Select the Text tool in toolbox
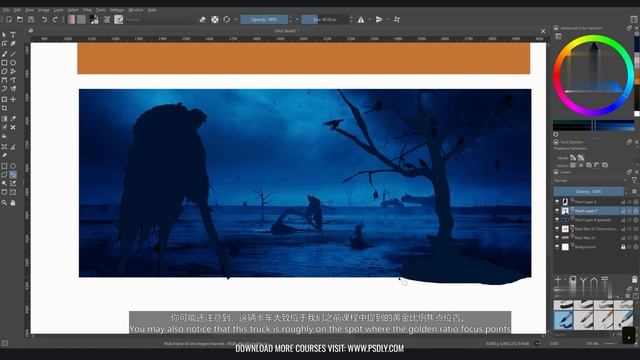This screenshot has width=640, height=360. coord(13,35)
